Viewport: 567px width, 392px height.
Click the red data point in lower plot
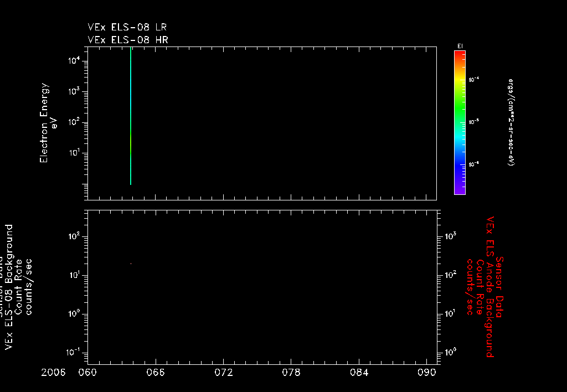pos(131,264)
